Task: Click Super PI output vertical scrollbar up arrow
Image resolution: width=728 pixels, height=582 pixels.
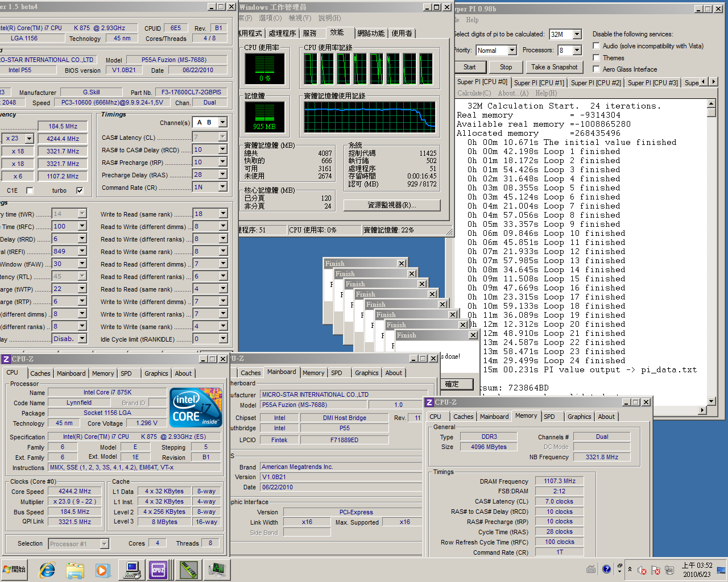Action: 711,103
